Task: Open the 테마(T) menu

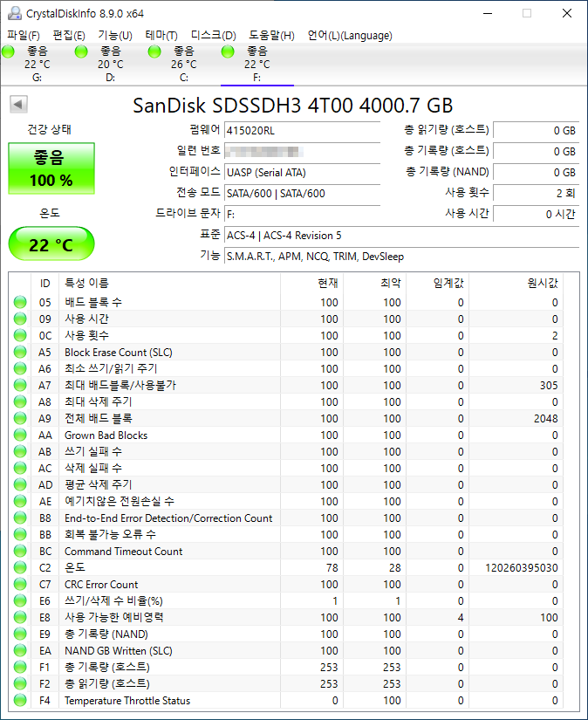Action: tap(161, 36)
